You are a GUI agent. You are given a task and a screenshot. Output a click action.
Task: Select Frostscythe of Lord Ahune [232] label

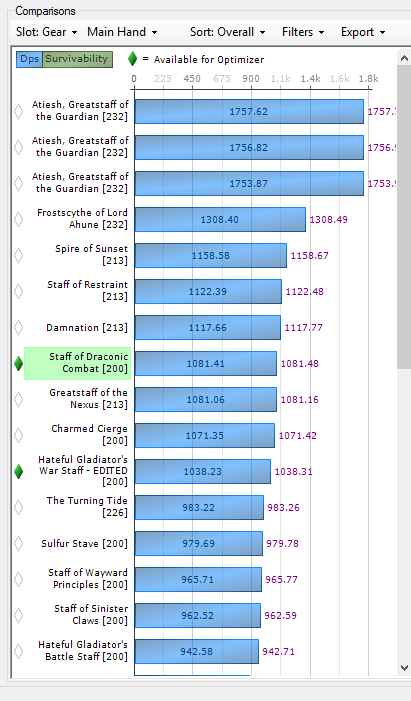(82, 219)
